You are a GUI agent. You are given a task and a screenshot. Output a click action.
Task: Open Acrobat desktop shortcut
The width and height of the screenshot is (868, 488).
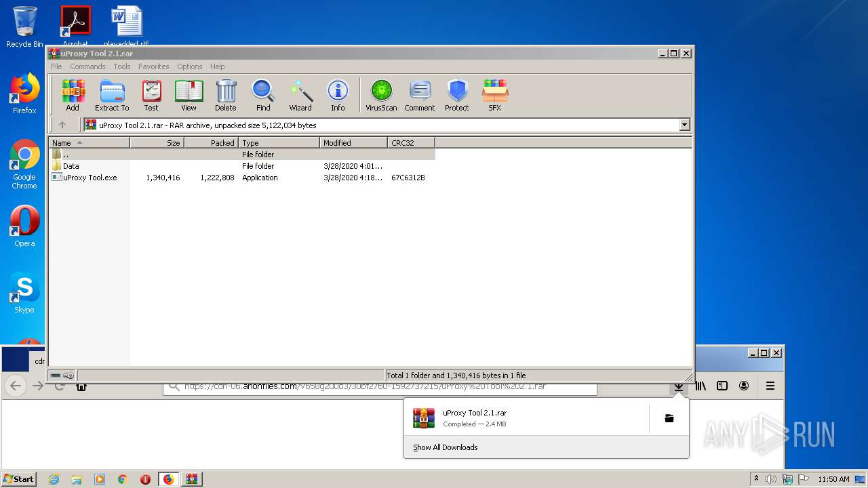[76, 26]
